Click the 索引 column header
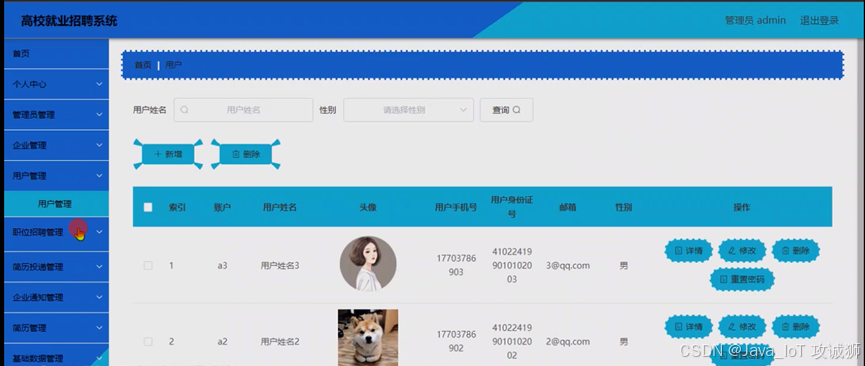Image resolution: width=865 pixels, height=366 pixels. pyautogui.click(x=177, y=208)
